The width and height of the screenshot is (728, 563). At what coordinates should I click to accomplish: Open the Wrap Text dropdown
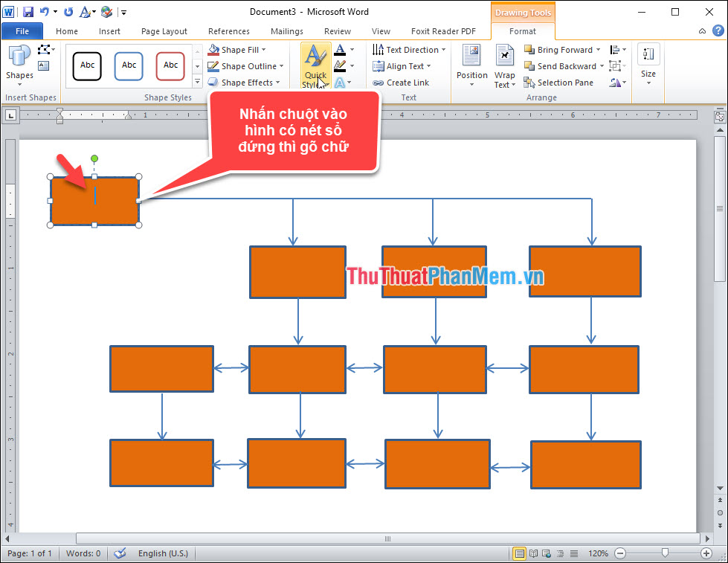point(504,66)
